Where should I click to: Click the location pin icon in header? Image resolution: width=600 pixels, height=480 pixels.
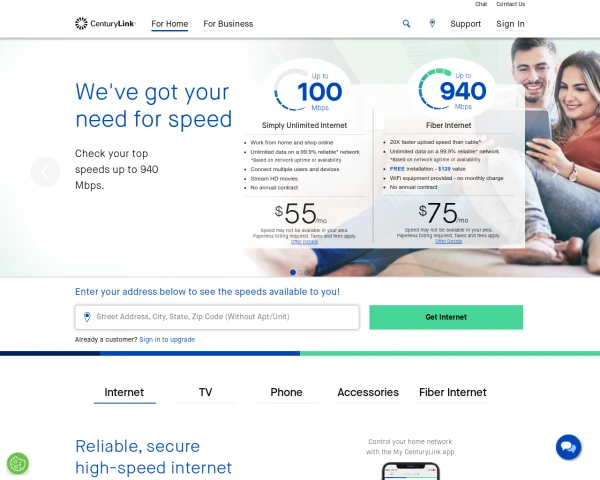point(432,24)
